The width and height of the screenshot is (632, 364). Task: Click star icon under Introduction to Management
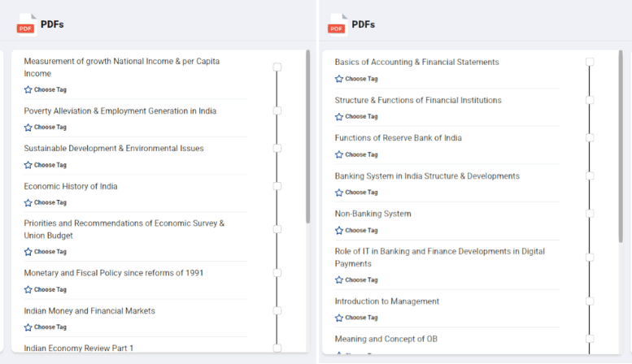tap(339, 318)
